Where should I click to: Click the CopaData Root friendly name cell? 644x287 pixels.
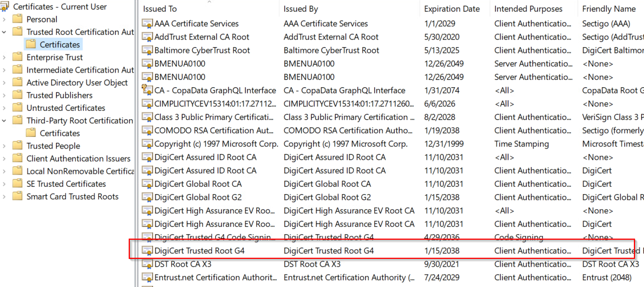point(613,91)
